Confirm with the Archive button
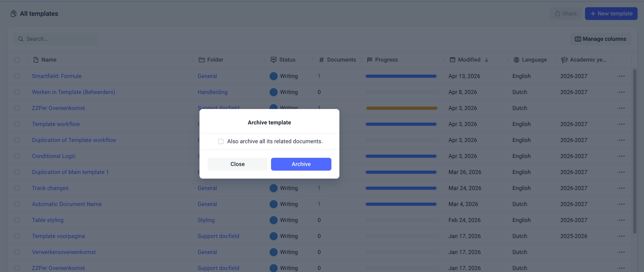Image resolution: width=644 pixels, height=272 pixels. [301, 164]
